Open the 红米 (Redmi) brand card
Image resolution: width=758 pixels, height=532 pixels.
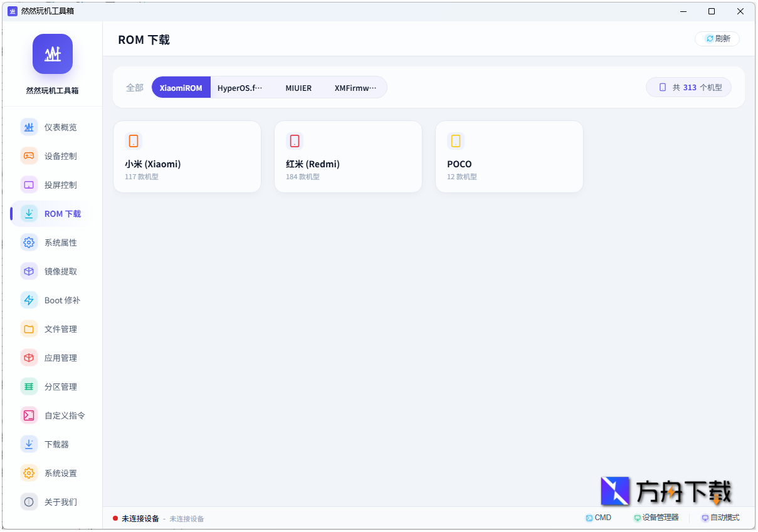pyautogui.click(x=348, y=157)
